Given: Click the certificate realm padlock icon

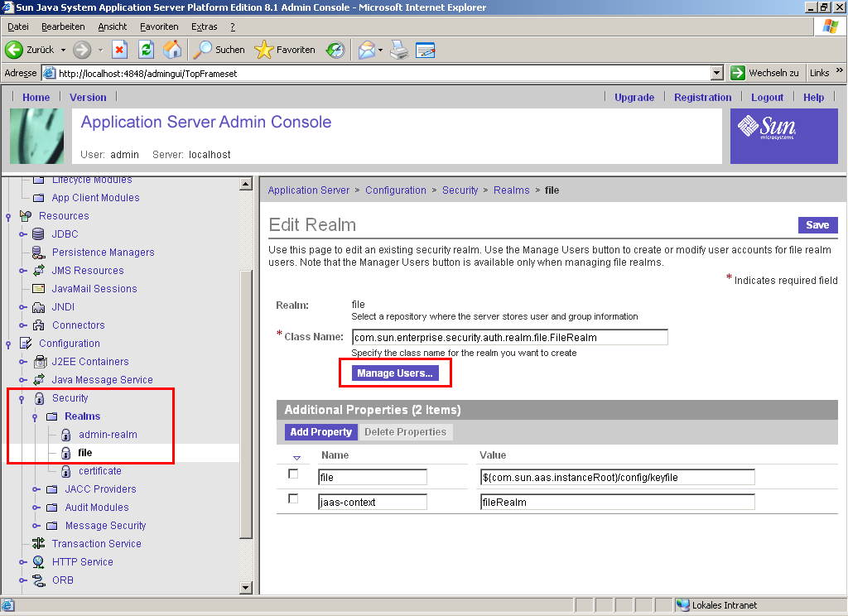Looking at the screenshot, I should [x=66, y=472].
